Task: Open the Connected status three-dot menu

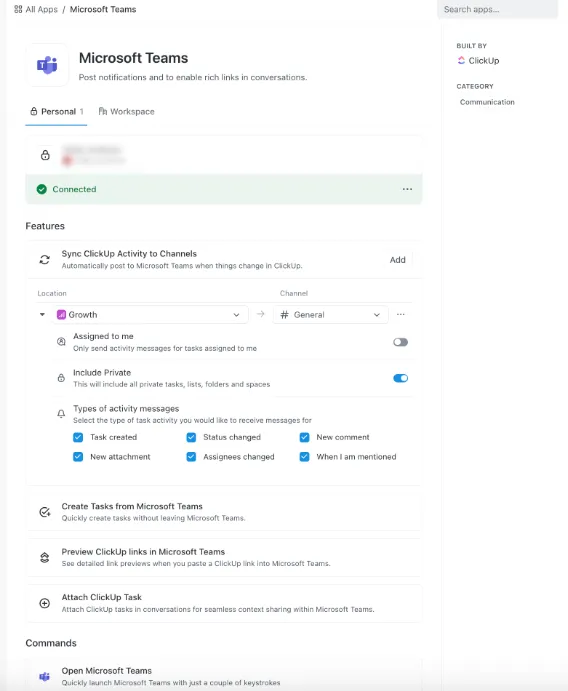Action: click(x=407, y=189)
